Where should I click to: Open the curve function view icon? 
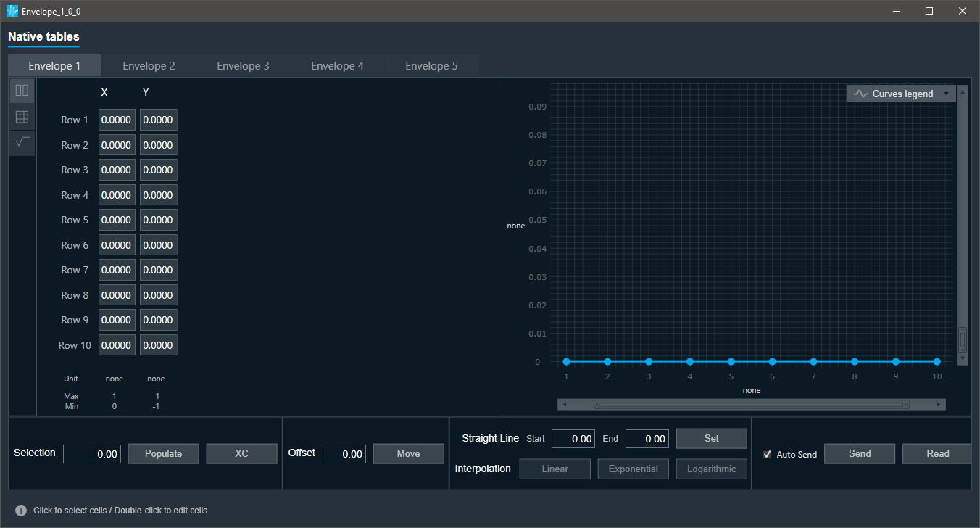[x=22, y=142]
